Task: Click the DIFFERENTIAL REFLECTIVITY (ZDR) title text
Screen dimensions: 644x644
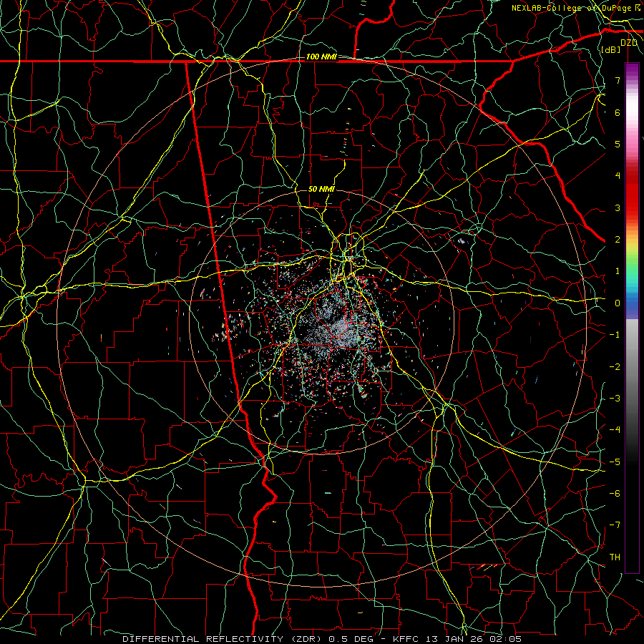Action: click(x=224, y=639)
